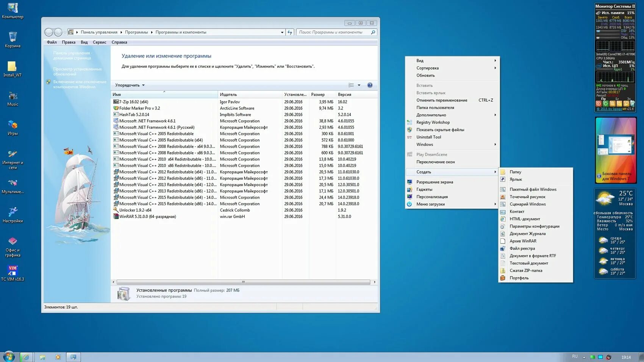Click the back navigation arrow
The height and width of the screenshot is (362, 644).
pyautogui.click(x=48, y=32)
